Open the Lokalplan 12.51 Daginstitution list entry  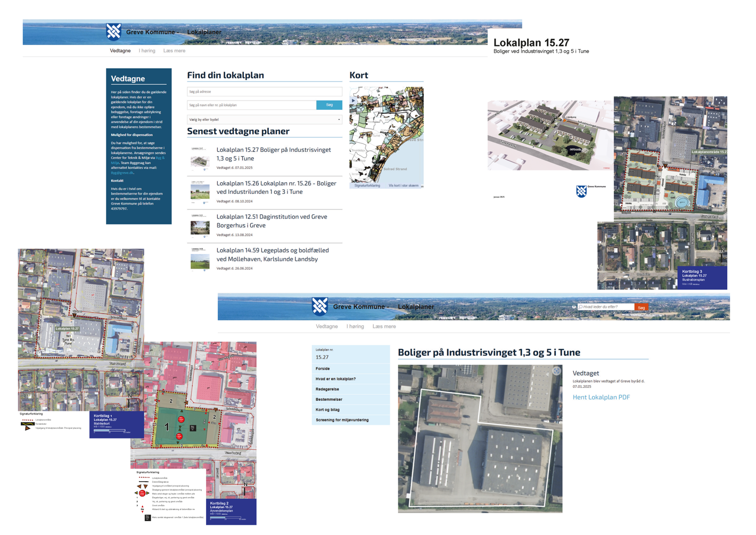click(272, 221)
